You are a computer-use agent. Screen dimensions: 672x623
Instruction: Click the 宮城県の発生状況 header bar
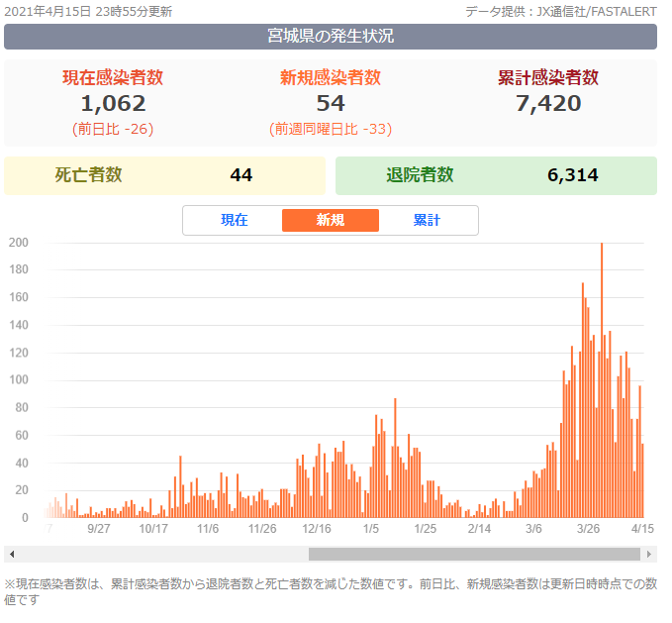coord(330,37)
